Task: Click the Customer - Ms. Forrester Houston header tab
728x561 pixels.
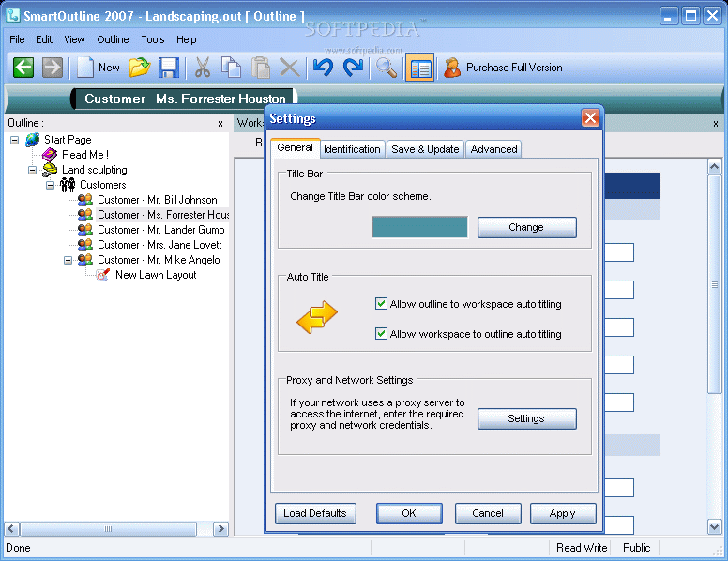Action: click(x=184, y=99)
